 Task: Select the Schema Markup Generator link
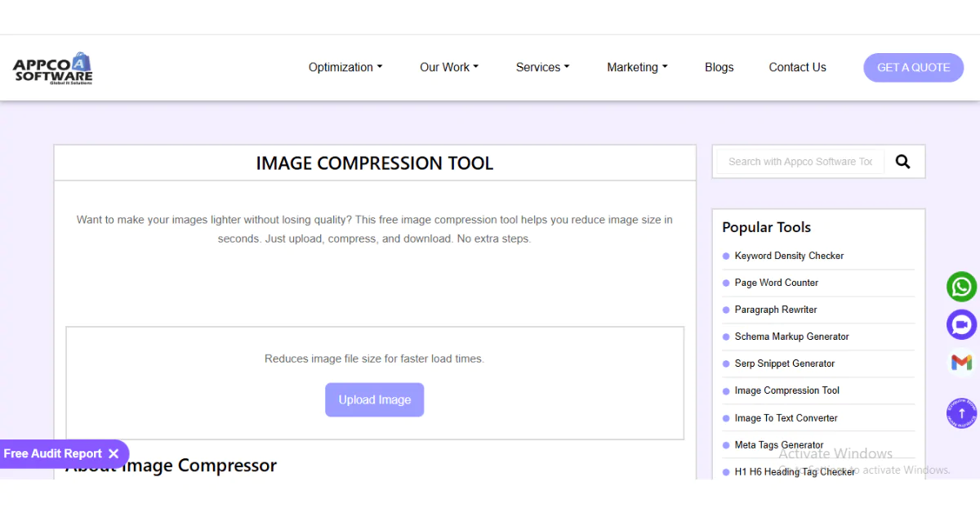pyautogui.click(x=791, y=337)
